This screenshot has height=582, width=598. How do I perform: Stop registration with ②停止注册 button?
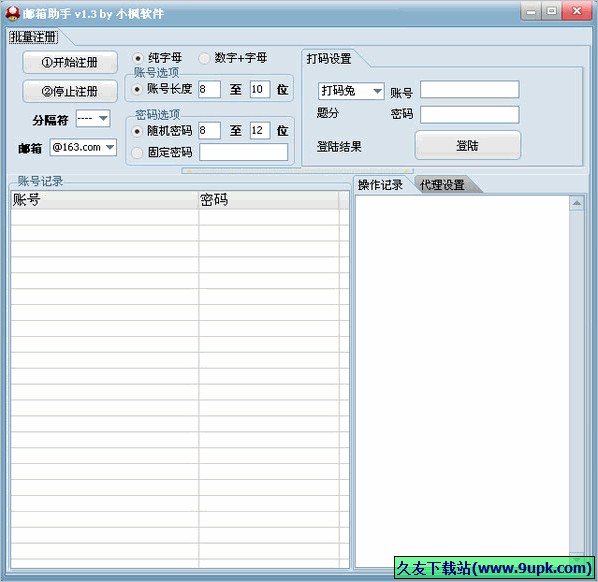click(x=70, y=91)
